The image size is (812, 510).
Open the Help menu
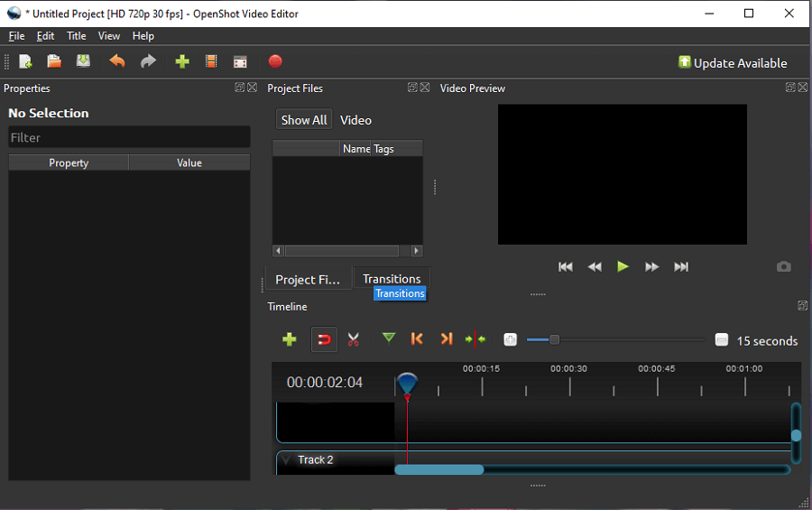[143, 36]
